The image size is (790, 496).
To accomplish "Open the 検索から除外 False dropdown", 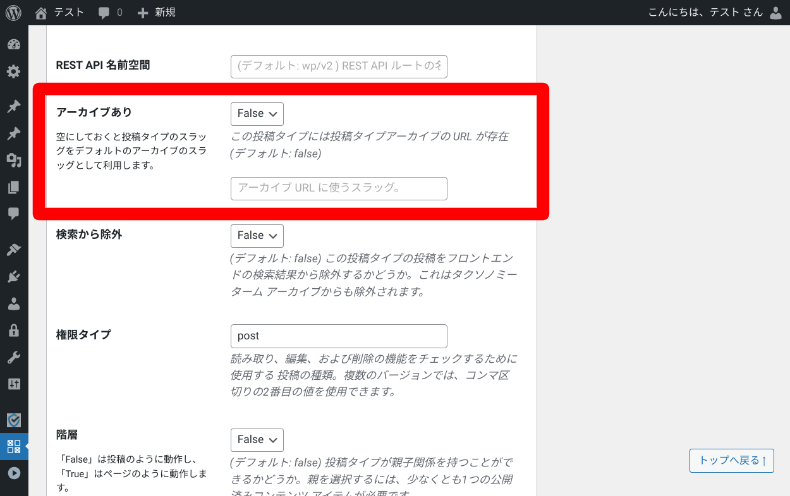I will [257, 236].
